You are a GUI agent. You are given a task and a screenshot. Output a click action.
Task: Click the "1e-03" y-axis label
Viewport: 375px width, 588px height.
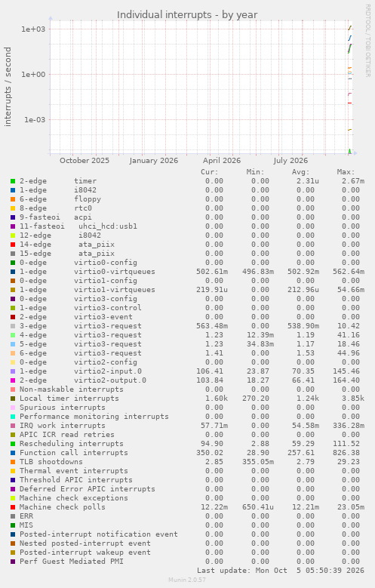35,119
